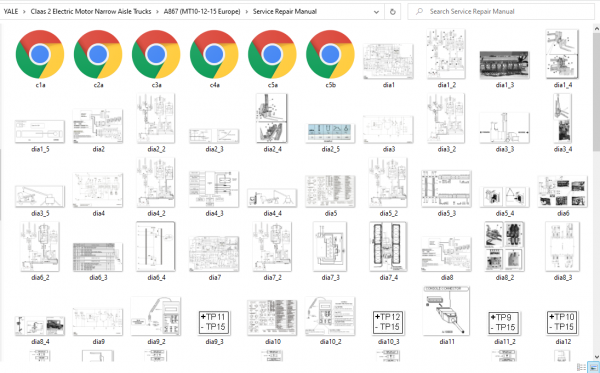Viewport: 600px width, 373px height.
Task: Select the dia5 image file
Action: 330,191
